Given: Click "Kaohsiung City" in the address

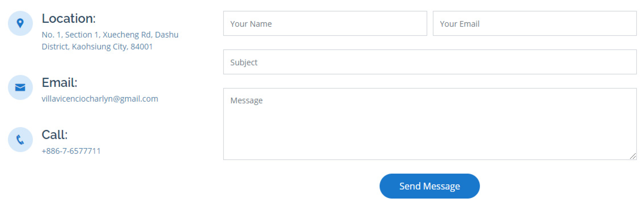Looking at the screenshot, I should (100, 47).
